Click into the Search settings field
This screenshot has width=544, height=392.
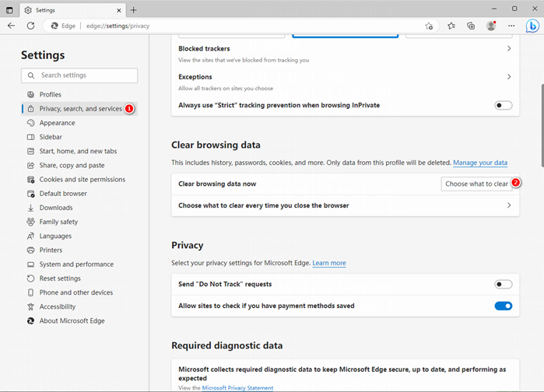coord(79,75)
